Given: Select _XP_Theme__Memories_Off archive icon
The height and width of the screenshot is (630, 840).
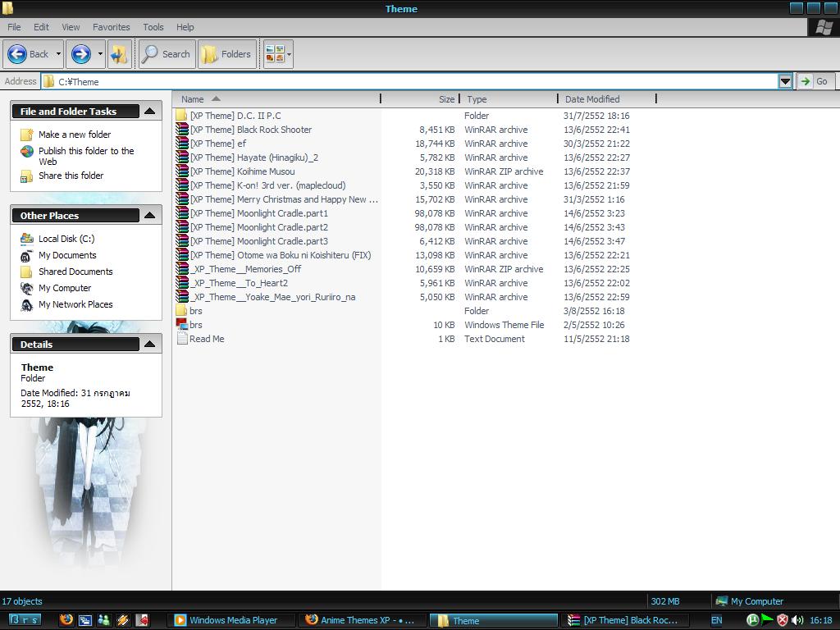Looking at the screenshot, I should tap(181, 268).
